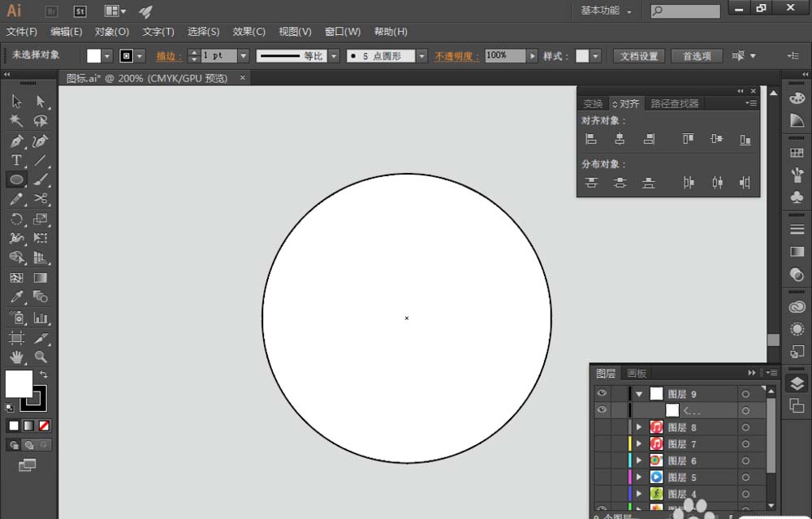Toggle visibility column for 图层 6
The width and height of the screenshot is (812, 519).
[x=601, y=461]
